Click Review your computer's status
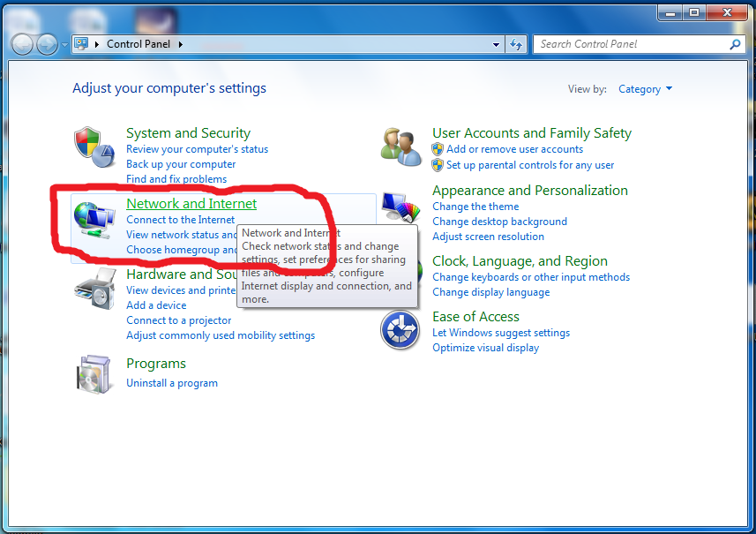This screenshot has height=534, width=756. 198,149
